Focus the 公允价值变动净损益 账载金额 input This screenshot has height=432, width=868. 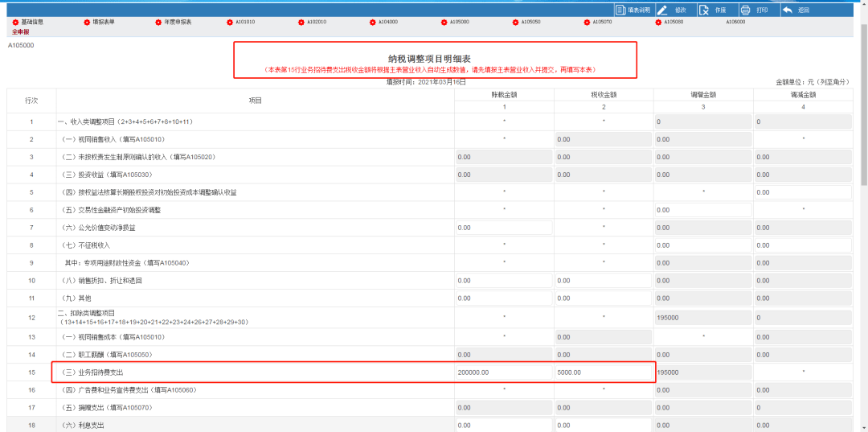point(503,228)
